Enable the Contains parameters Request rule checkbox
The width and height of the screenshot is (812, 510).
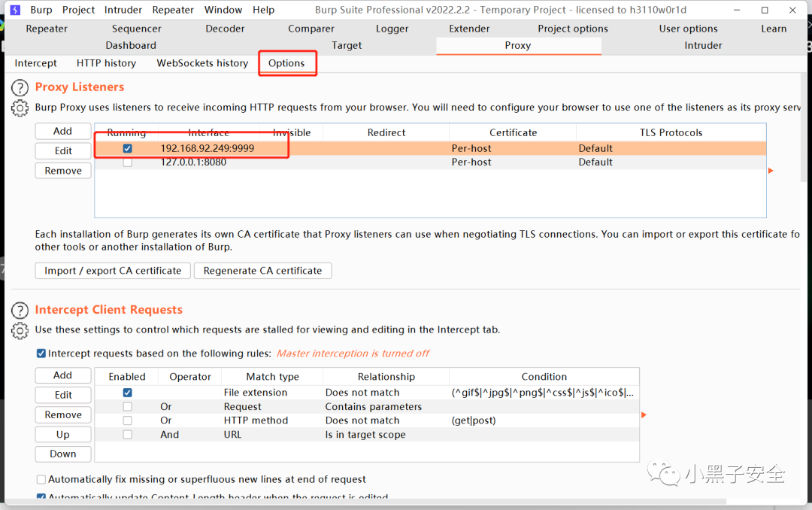tap(127, 407)
